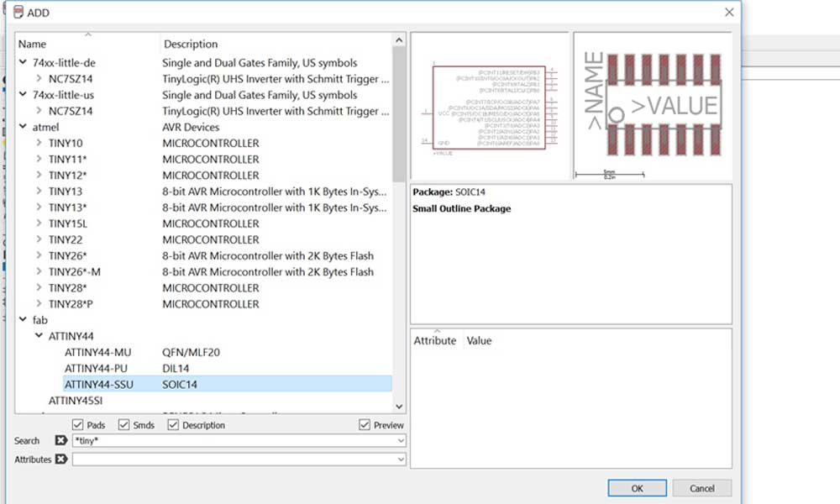Clear the Attributes field with the X icon

click(61, 459)
